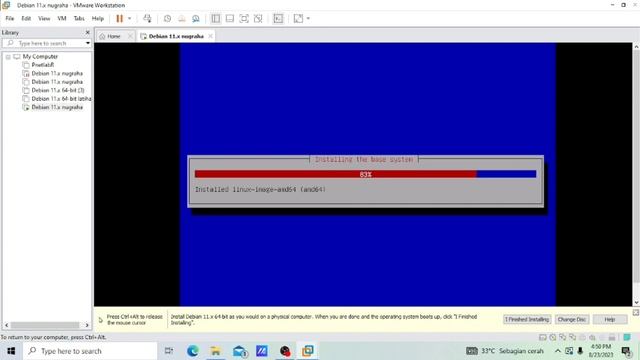Open Task View on the taskbar
The image size is (640, 360).
tap(169, 351)
